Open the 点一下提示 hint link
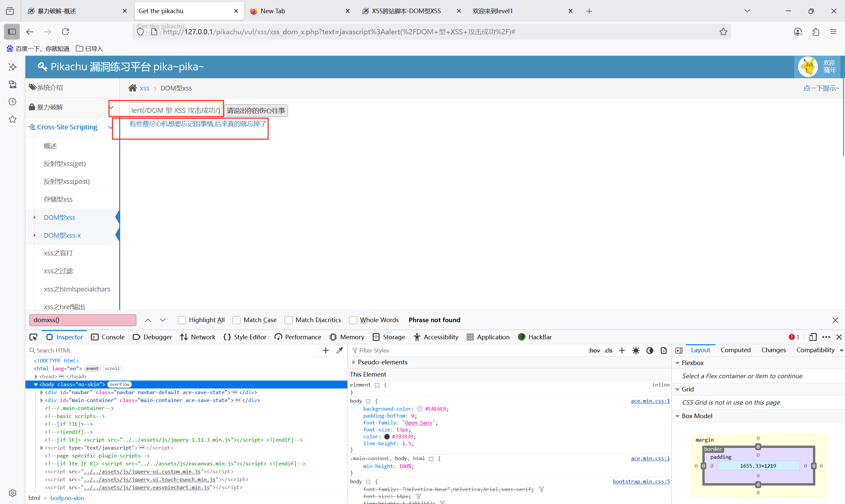 (821, 88)
